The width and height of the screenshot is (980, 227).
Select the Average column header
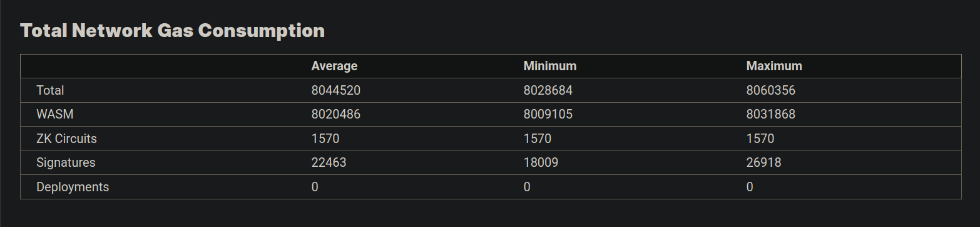pos(334,66)
